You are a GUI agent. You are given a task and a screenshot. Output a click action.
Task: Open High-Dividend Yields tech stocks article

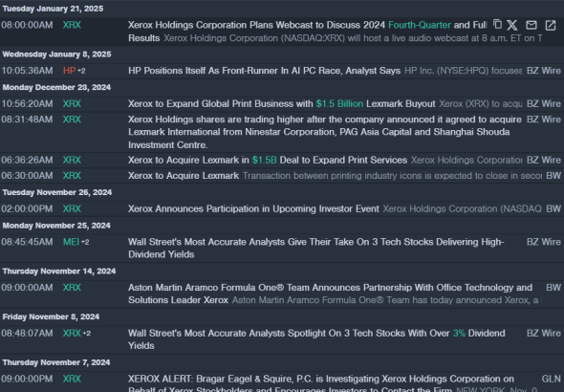316,248
